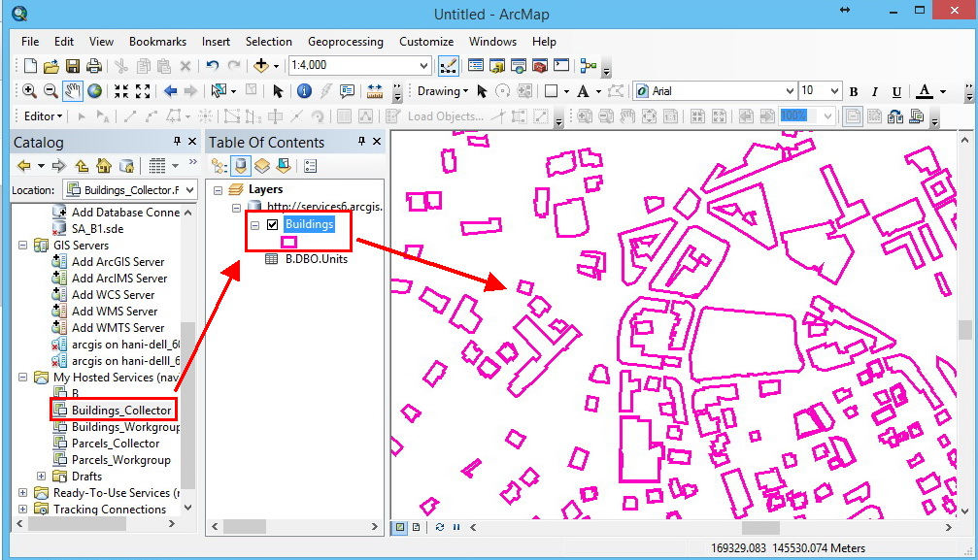Open the Drawing dropdown menu
Screen dimensions: 978x560
point(443,91)
